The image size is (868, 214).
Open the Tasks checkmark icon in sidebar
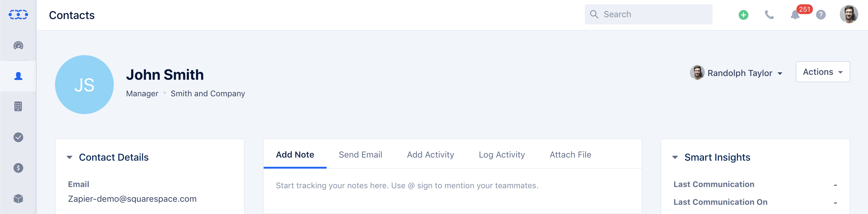[x=18, y=137]
